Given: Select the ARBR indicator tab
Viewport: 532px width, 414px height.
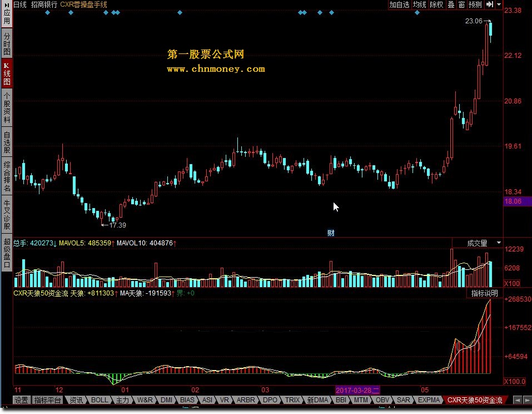Looking at the screenshot, I should tap(246, 400).
